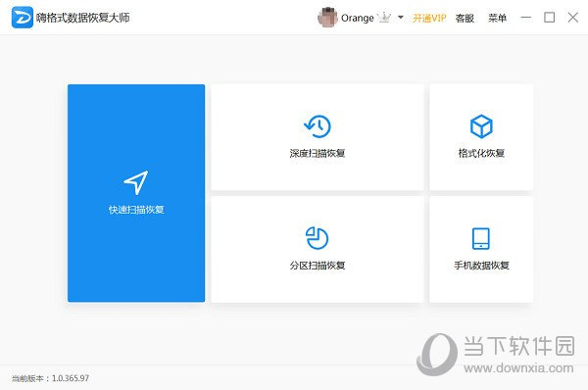Click the paper-plane icon for quick scan
The width and height of the screenshot is (588, 390).
136,182
